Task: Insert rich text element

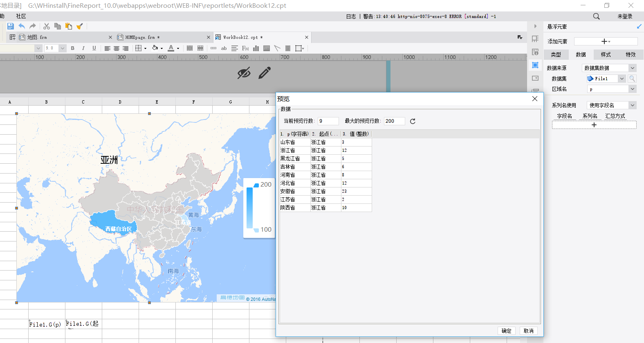Action: point(234,48)
